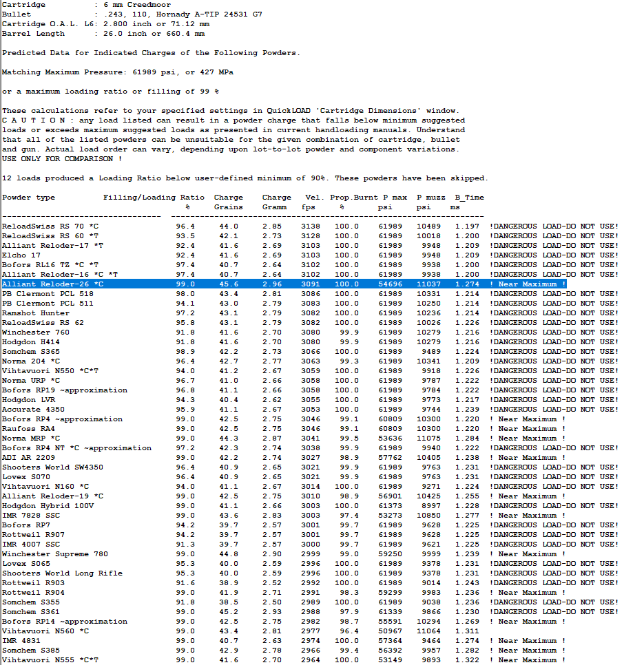The image size is (644, 665).
Task: Select the ReloadSwiss RS 60 *T row
Action: pos(310,236)
